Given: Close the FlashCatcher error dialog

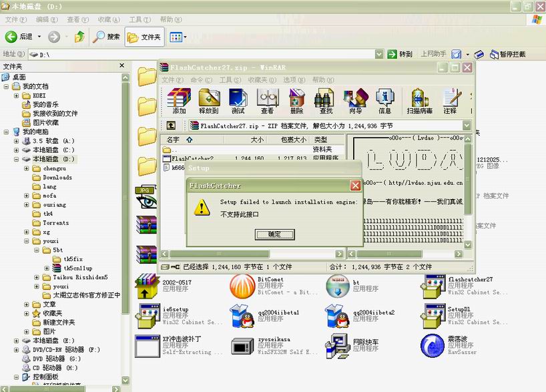Looking at the screenshot, I should coord(355,186).
